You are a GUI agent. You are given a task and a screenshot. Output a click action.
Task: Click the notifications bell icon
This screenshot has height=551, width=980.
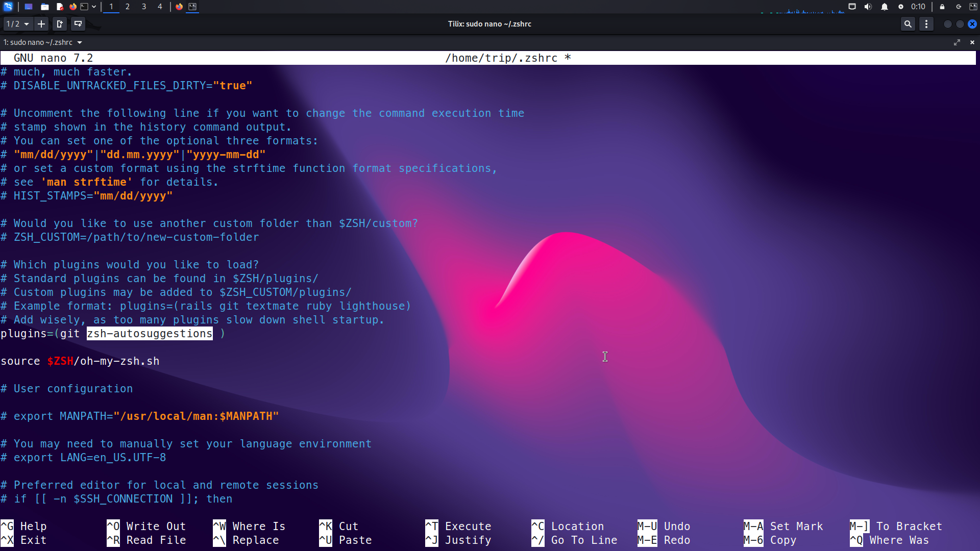pos(885,7)
